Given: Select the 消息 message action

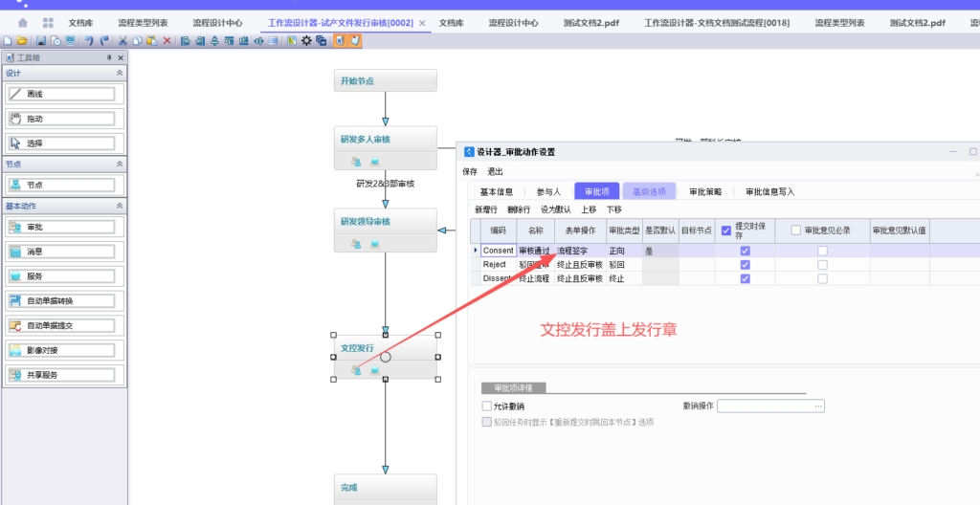Looking at the screenshot, I should [x=64, y=252].
